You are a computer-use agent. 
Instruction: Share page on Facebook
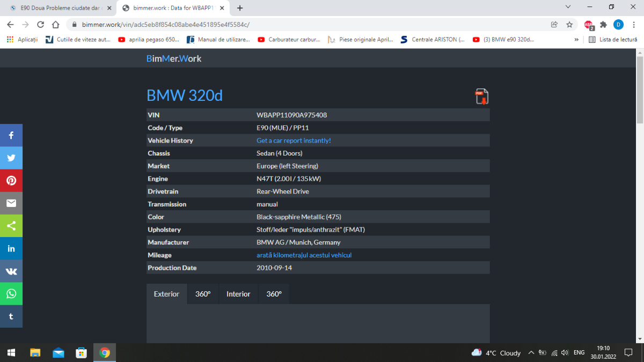click(x=11, y=135)
